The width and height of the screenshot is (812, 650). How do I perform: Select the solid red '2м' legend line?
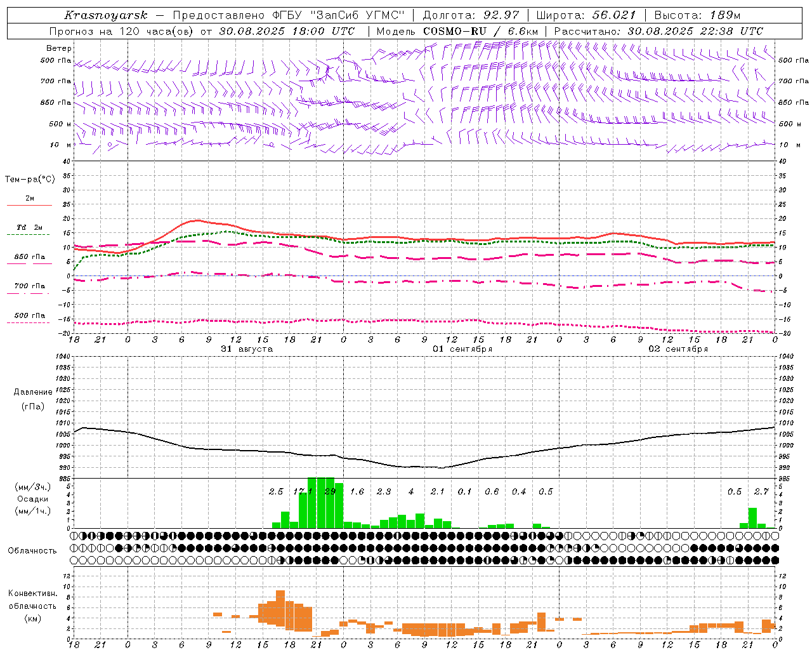pyautogui.click(x=29, y=205)
